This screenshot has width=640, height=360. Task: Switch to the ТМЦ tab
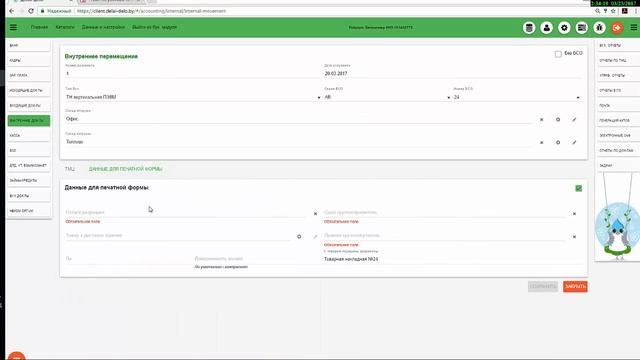tap(70, 169)
